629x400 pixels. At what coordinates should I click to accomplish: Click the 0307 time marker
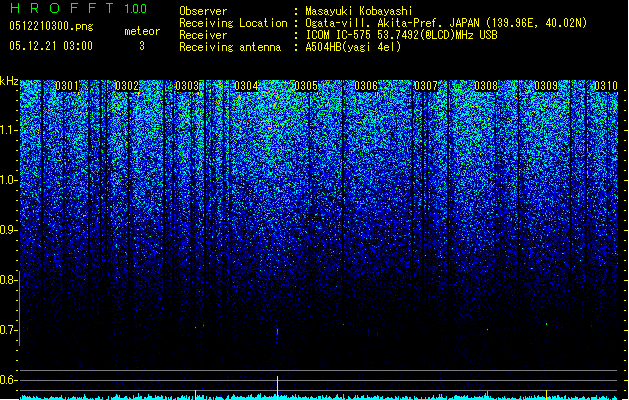(426, 86)
